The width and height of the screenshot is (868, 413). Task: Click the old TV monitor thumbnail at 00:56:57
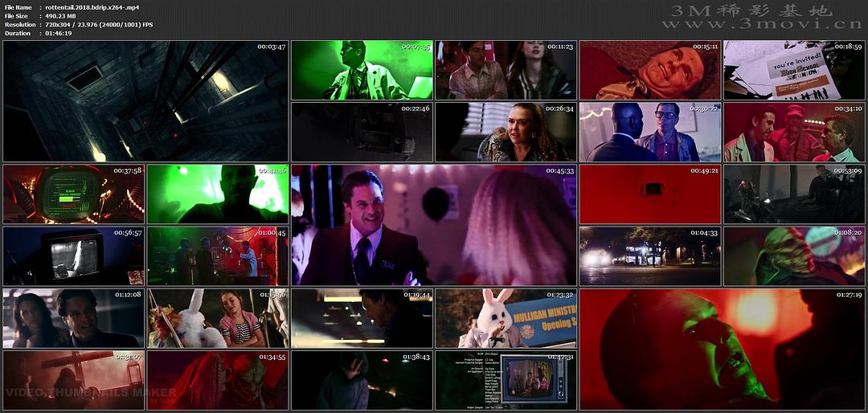pos(74,256)
